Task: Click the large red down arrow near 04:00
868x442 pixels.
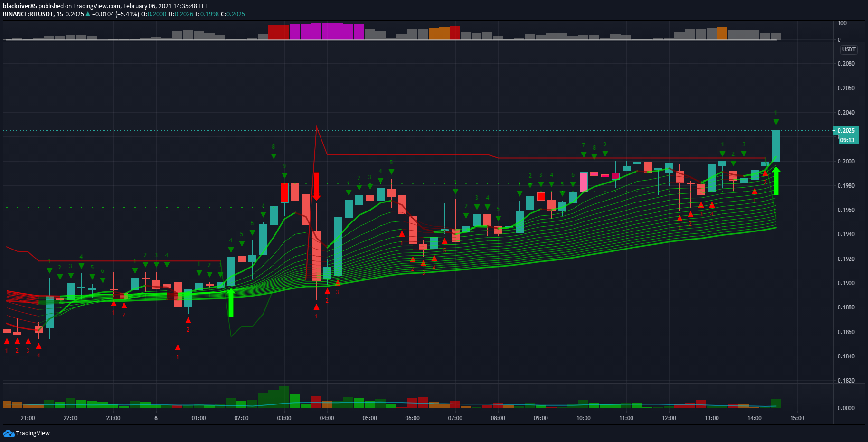Action: 316,186
